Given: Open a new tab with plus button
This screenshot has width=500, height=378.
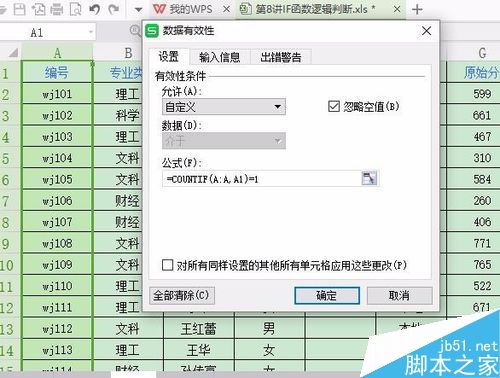Looking at the screenshot, I should click(417, 9).
